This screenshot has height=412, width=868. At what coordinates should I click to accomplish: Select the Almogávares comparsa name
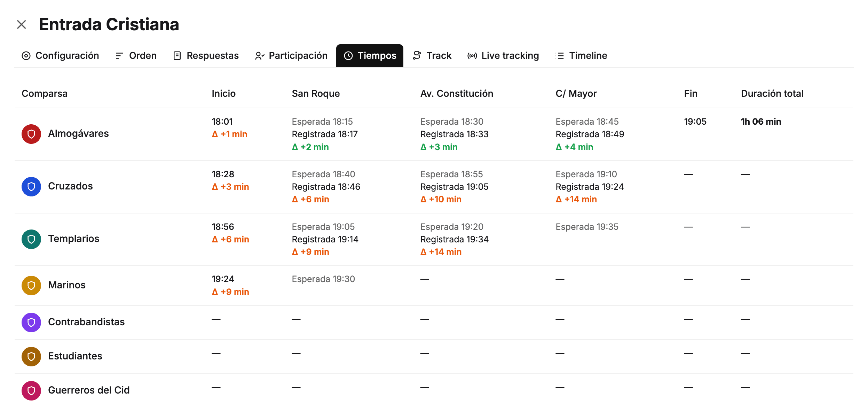point(78,134)
